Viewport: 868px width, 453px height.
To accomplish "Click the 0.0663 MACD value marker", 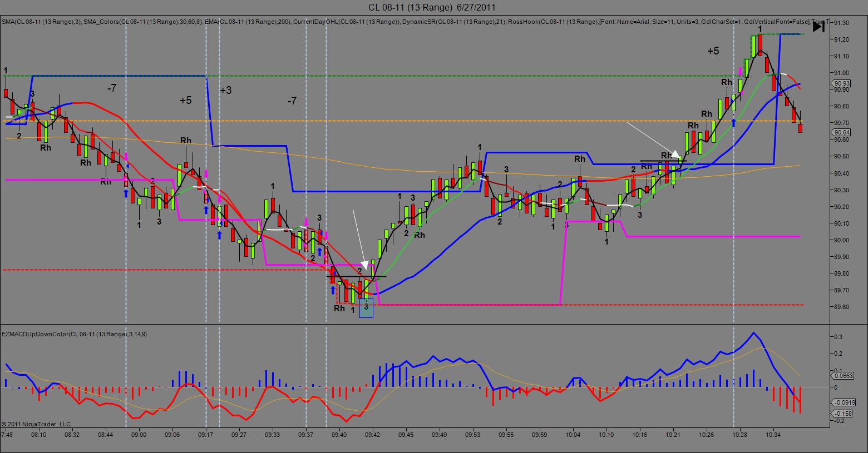I will tap(843, 376).
